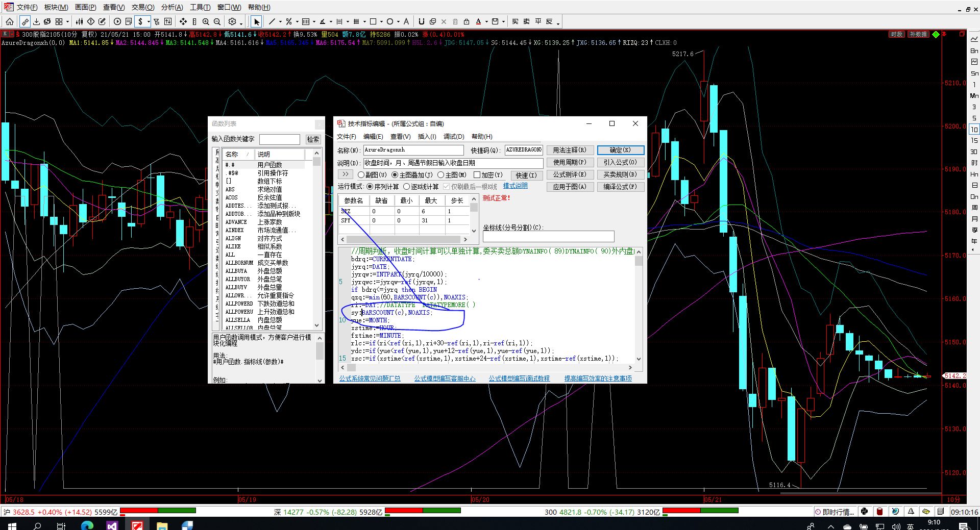Zoom in with magnifier plus icon
980x530 pixels.
(206, 21)
